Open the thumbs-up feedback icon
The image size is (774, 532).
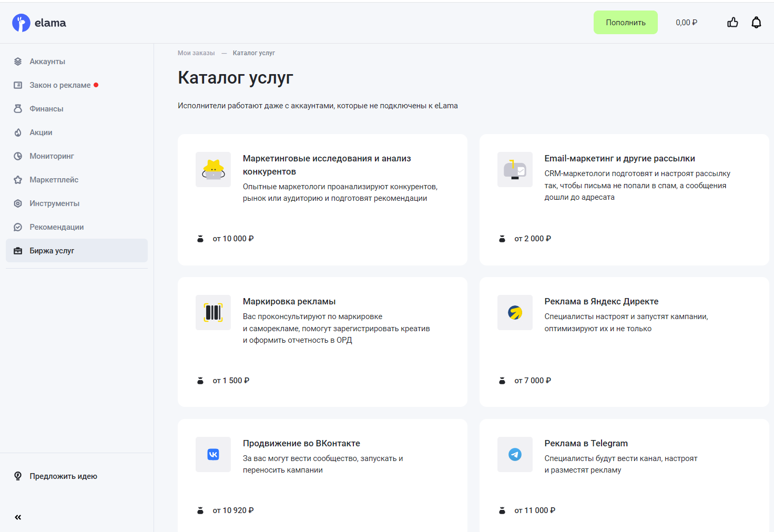pos(732,22)
